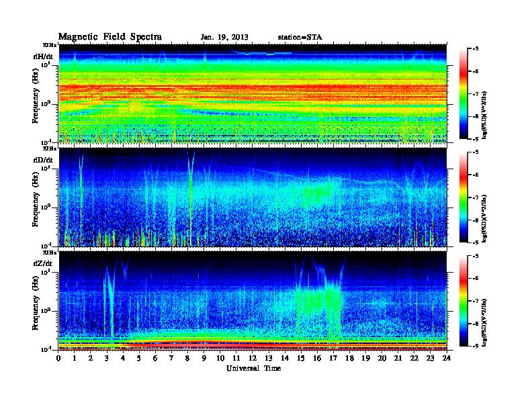Click the time axis tick label "3"
Image resolution: width=532 pixels, height=411 pixels.
point(107,359)
